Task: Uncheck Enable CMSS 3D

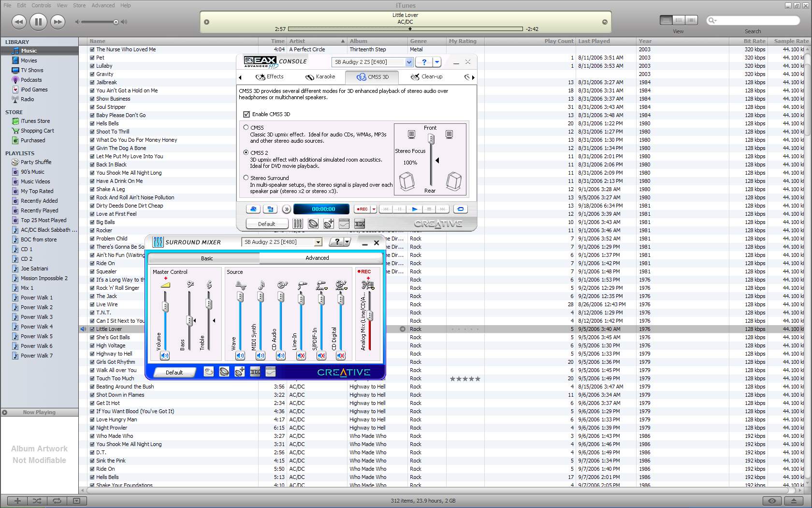Action: 246,114
